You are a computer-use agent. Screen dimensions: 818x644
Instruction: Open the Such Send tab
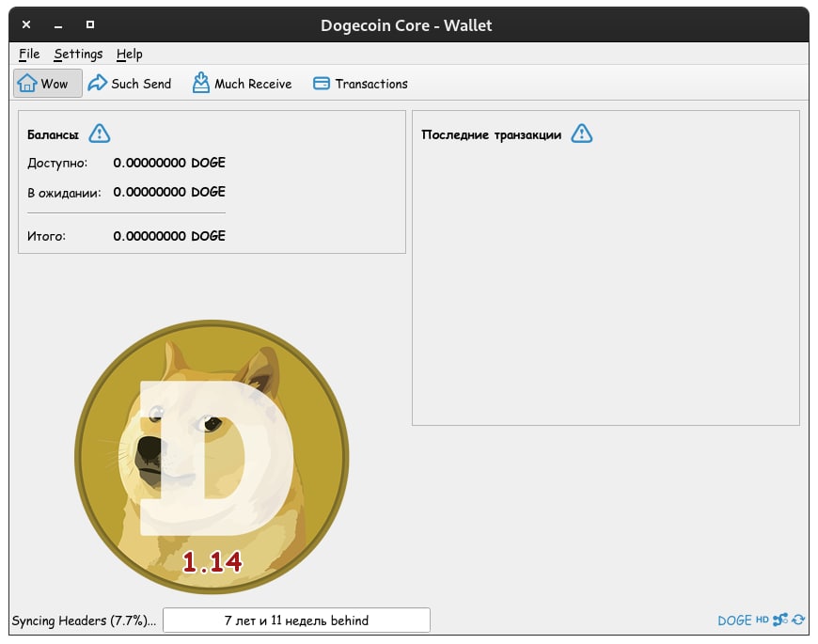click(130, 84)
